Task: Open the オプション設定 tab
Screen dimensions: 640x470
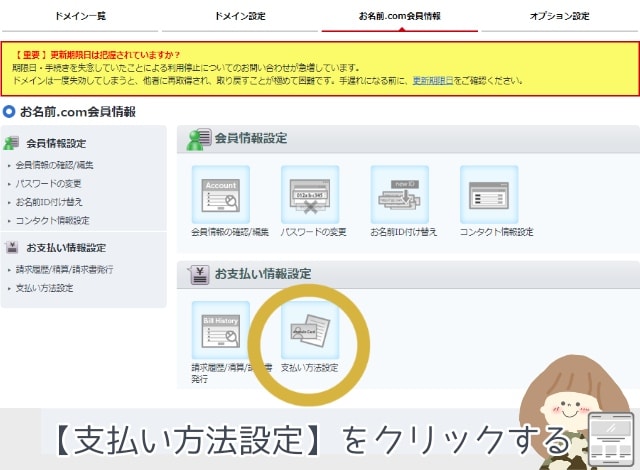Action: [560, 16]
